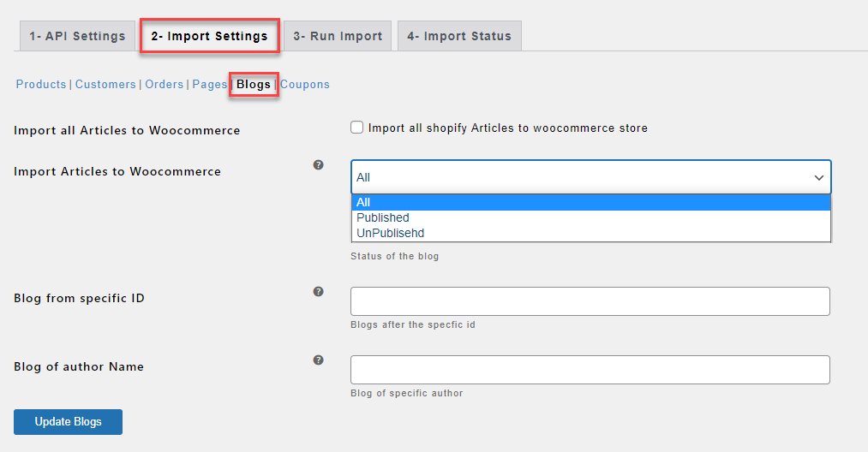Choose Published in the status list
The image size is (868, 452).
591,218
